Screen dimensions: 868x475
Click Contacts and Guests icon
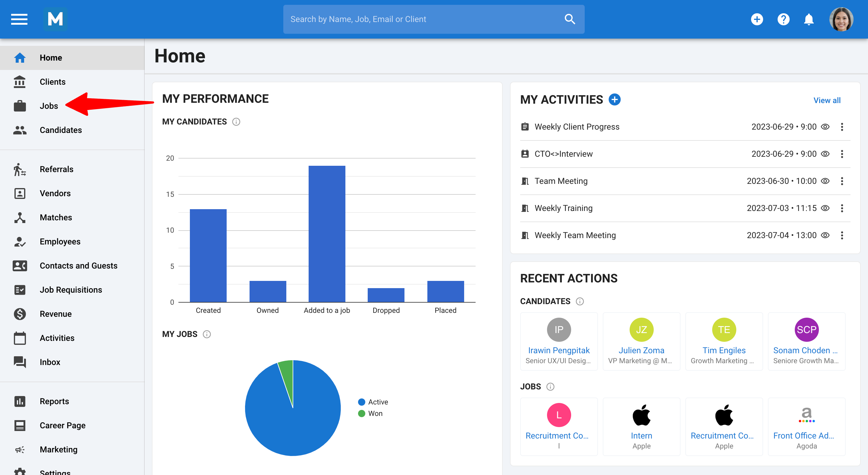(20, 266)
